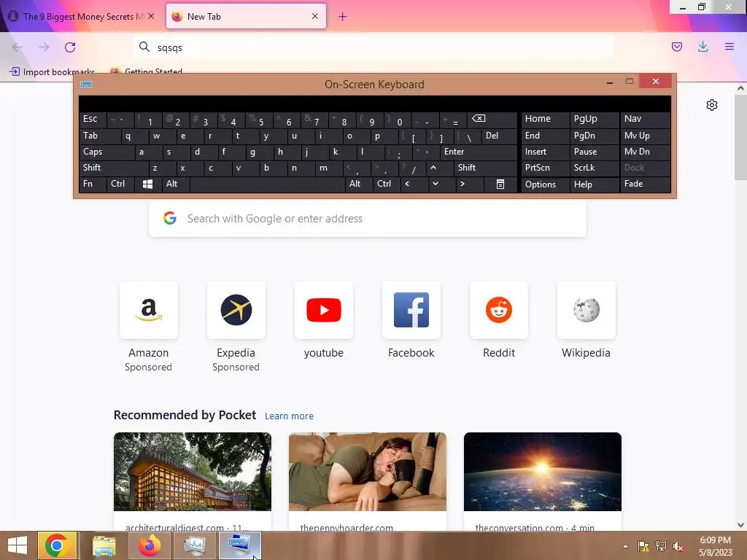Open the thepennyhoarder.com article thumbnail
The image size is (747, 560).
point(368,472)
